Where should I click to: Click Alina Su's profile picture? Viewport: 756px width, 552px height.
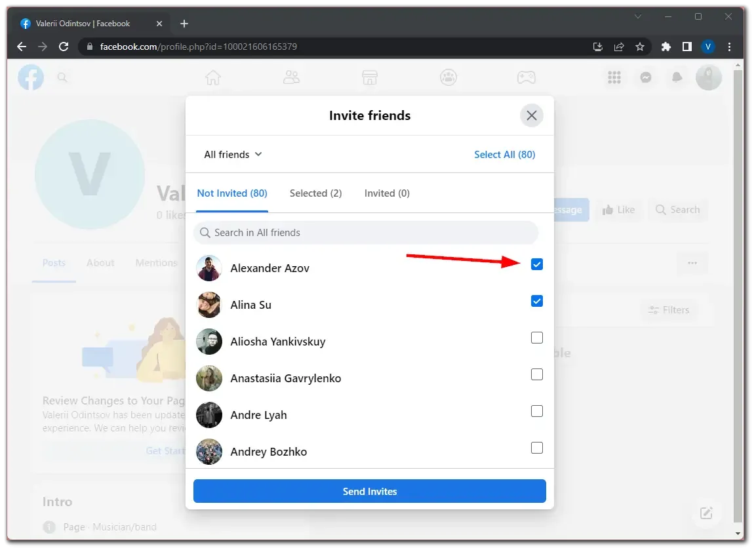pyautogui.click(x=209, y=305)
